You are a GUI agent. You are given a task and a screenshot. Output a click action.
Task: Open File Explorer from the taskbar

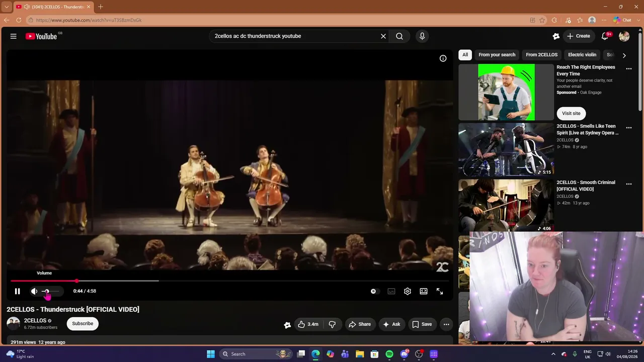(x=360, y=354)
